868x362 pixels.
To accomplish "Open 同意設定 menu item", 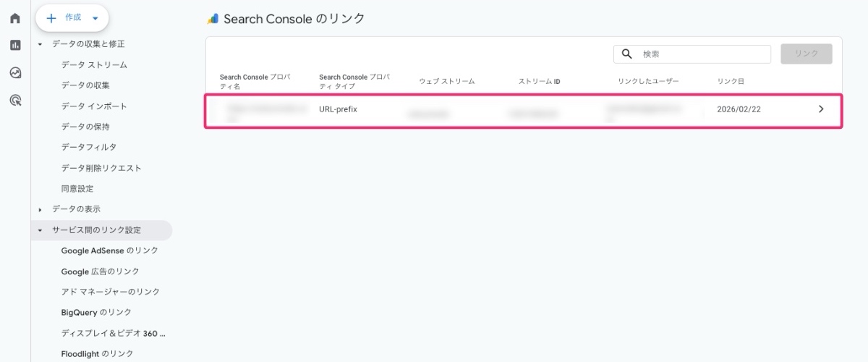I will click(77, 189).
